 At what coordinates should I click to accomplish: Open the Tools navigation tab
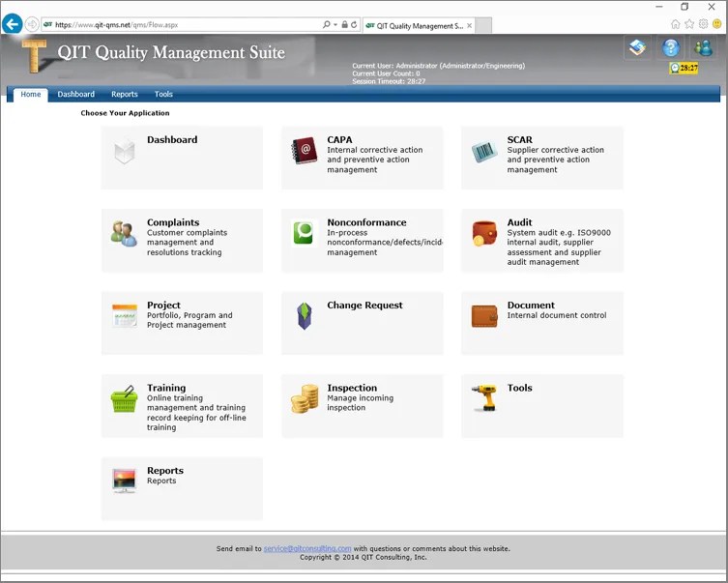pyautogui.click(x=163, y=94)
